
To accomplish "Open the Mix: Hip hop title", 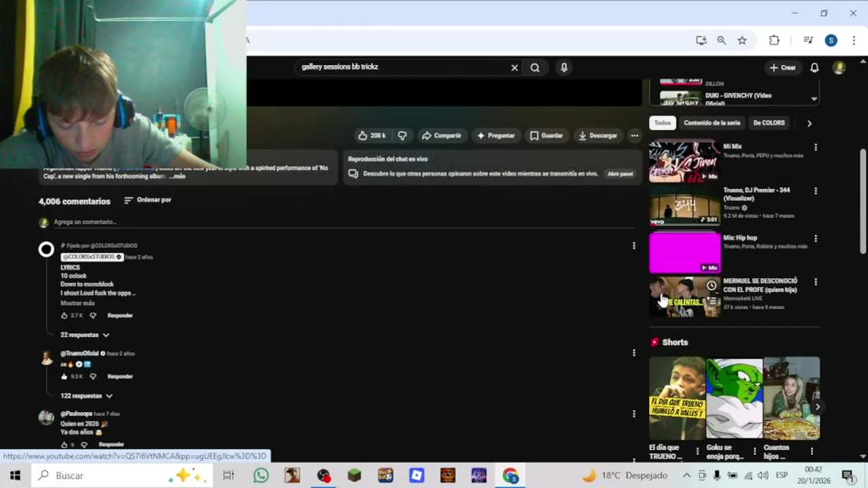I will [740, 238].
